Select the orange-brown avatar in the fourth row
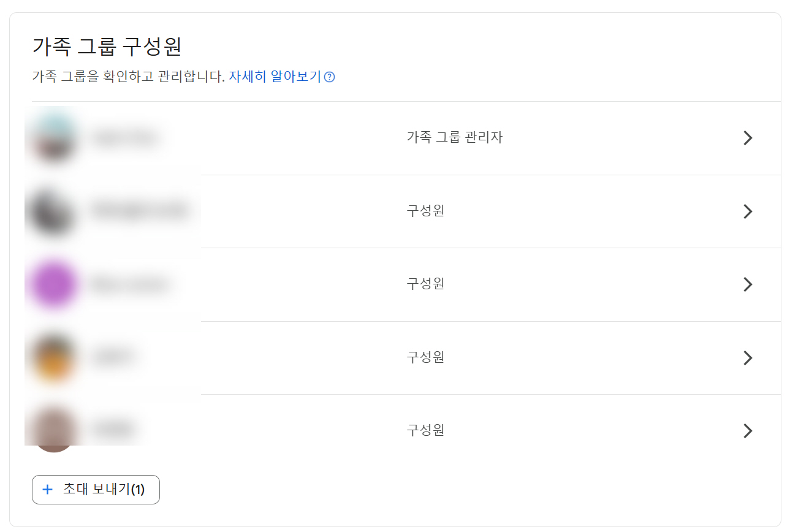This screenshot has width=790, height=532. 54,358
